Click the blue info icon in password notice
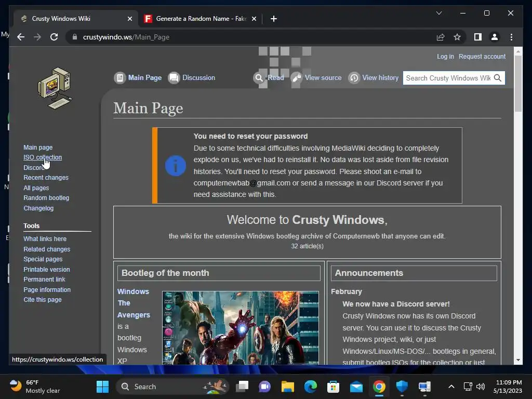The height and width of the screenshot is (399, 532). [176, 166]
